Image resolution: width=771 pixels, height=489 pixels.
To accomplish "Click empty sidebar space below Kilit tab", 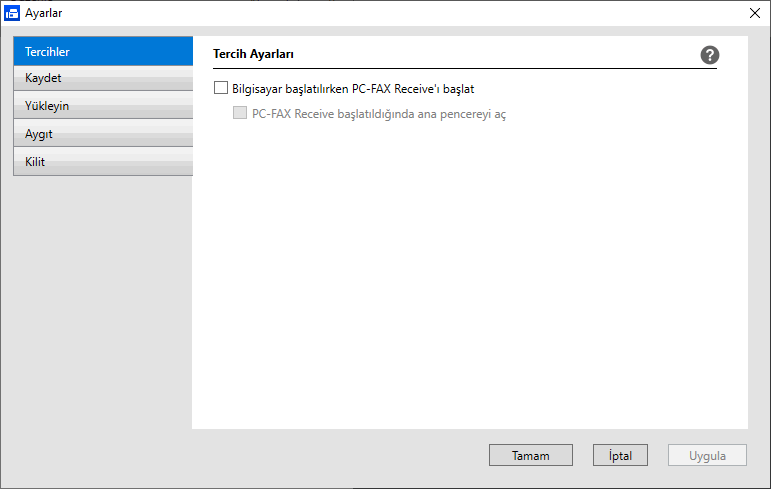I will coord(102,300).
